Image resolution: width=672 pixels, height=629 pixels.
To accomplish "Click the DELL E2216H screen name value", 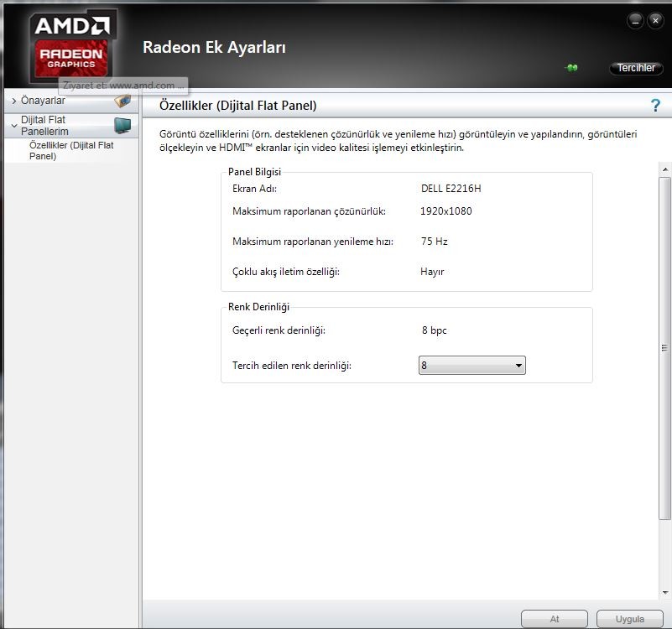I will pyautogui.click(x=451, y=189).
